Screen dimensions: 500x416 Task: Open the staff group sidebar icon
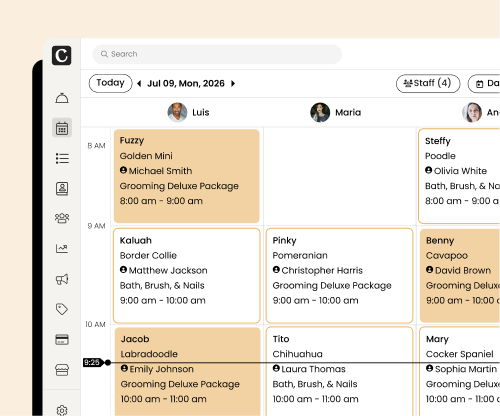tap(62, 218)
